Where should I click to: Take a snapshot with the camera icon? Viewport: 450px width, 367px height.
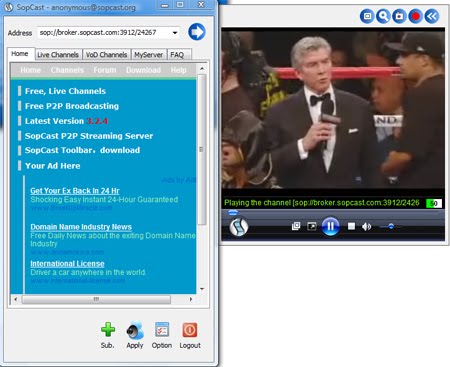click(x=399, y=16)
